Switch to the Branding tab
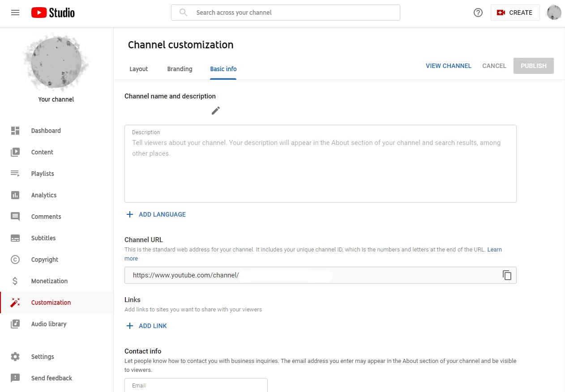 180,69
